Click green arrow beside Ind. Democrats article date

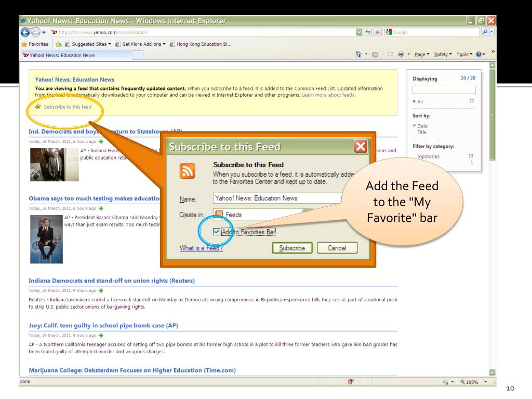[101, 141]
